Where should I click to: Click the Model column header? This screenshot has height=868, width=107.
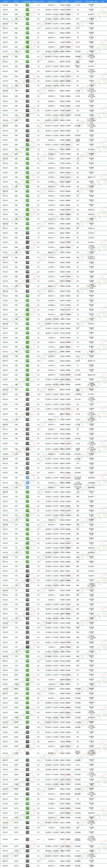16,1
